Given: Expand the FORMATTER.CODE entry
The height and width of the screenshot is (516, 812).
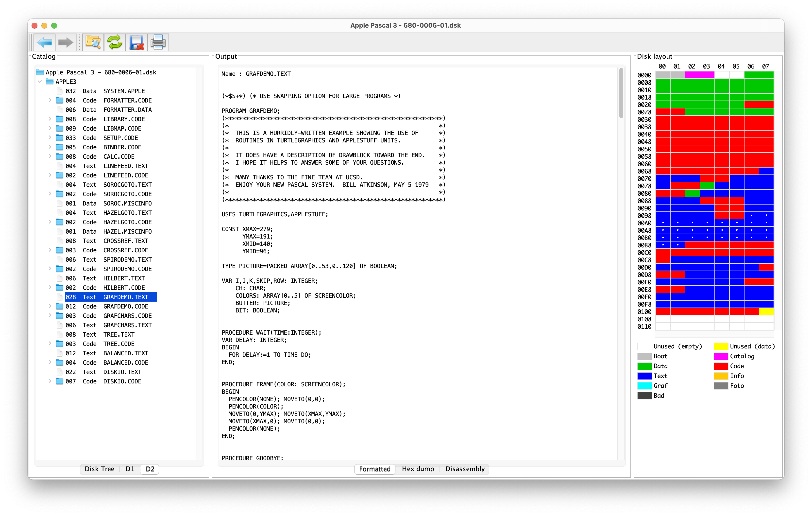Looking at the screenshot, I should tap(50, 100).
